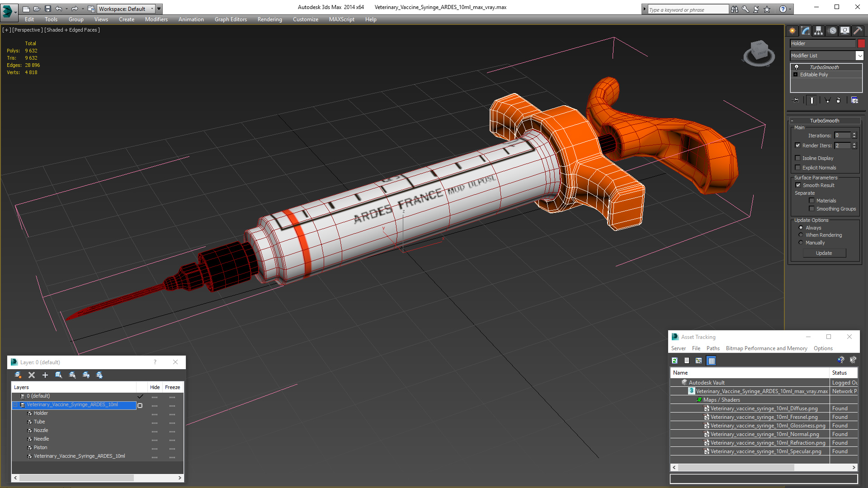Click Select Highlighted Objects and Layers icon

[59, 375]
